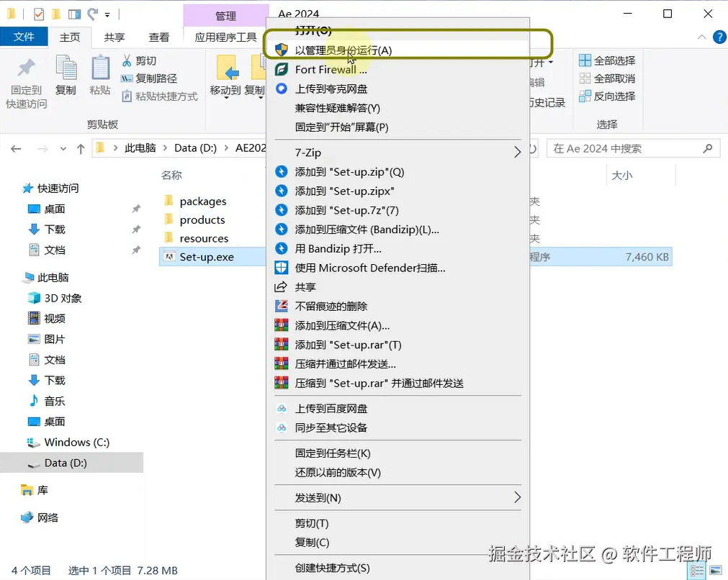Select the packages folder
Screen dimensions: 728x580
point(203,201)
